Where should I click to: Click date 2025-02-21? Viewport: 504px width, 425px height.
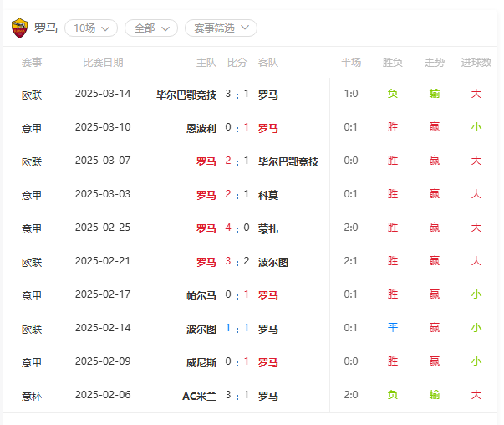103,261
